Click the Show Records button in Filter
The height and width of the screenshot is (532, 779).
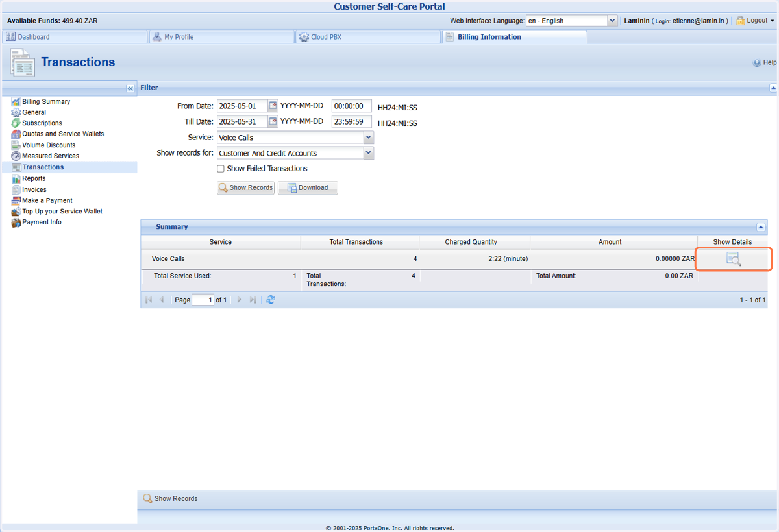pos(245,187)
